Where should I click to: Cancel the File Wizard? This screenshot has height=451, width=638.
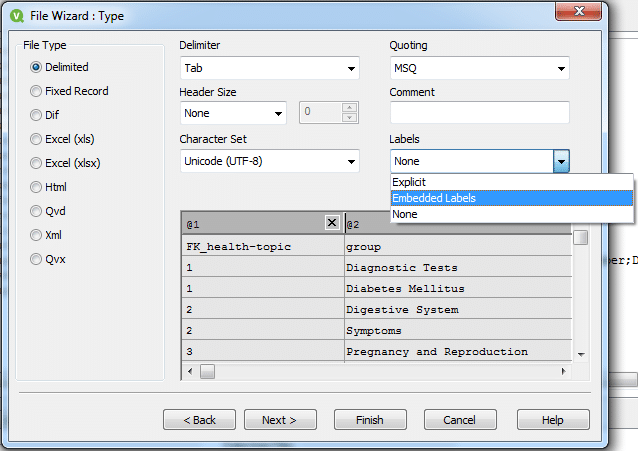[460, 420]
